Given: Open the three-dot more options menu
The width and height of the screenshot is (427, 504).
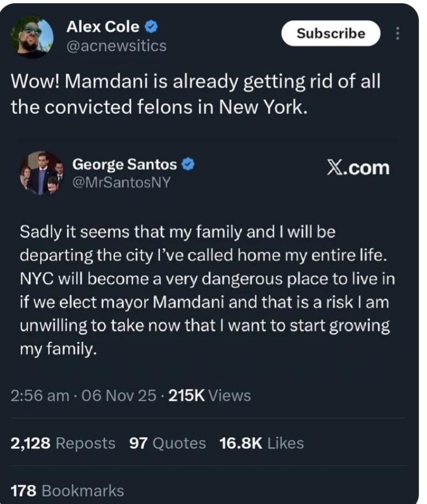Looking at the screenshot, I should point(397,34).
